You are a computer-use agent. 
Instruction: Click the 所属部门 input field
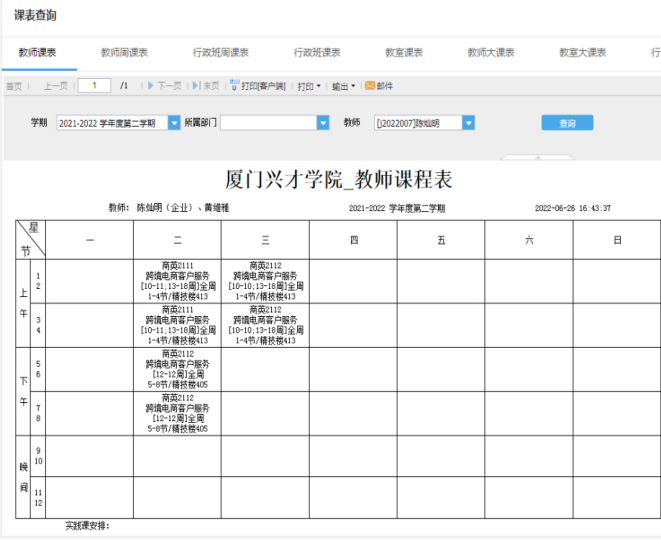[269, 123]
